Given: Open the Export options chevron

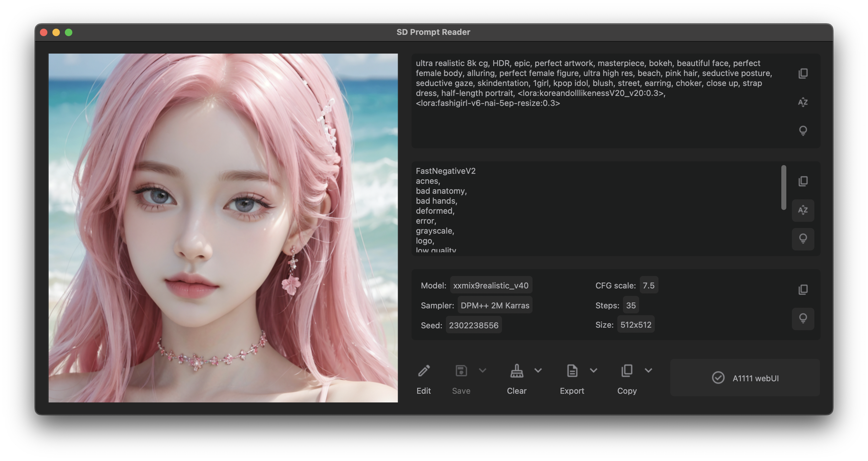Looking at the screenshot, I should (593, 370).
